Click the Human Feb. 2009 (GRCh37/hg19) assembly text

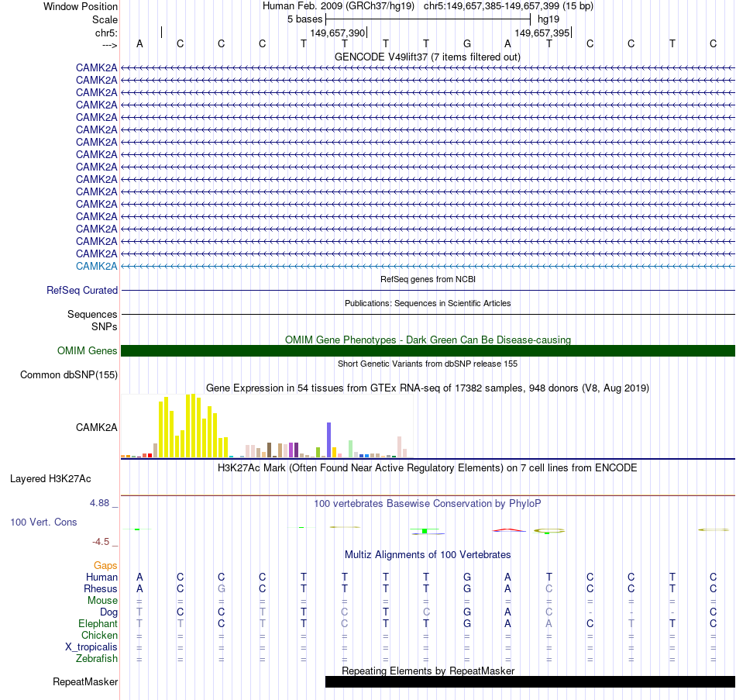coord(339,6)
